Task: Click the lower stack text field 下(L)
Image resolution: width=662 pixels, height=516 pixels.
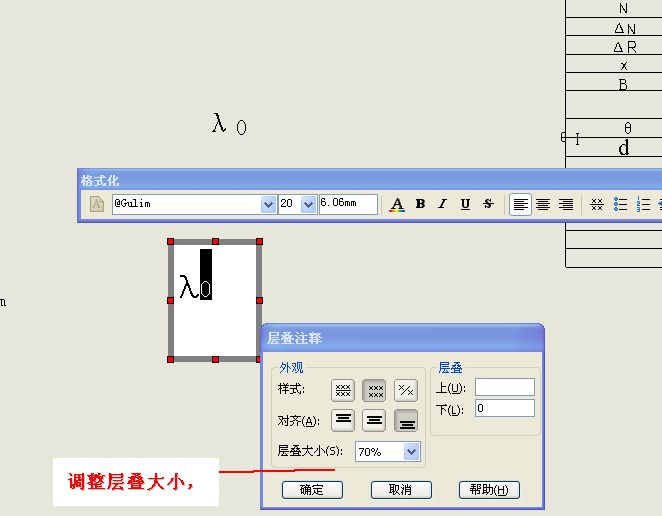Action: [x=505, y=408]
